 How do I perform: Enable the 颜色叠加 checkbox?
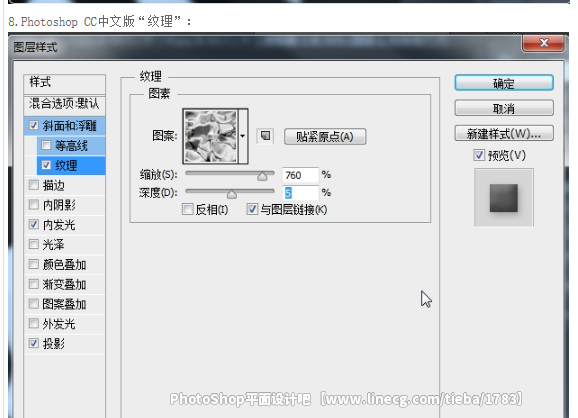[34, 264]
